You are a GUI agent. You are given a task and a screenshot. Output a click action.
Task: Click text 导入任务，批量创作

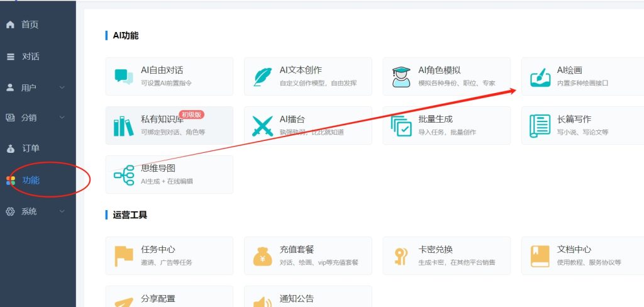(447, 132)
